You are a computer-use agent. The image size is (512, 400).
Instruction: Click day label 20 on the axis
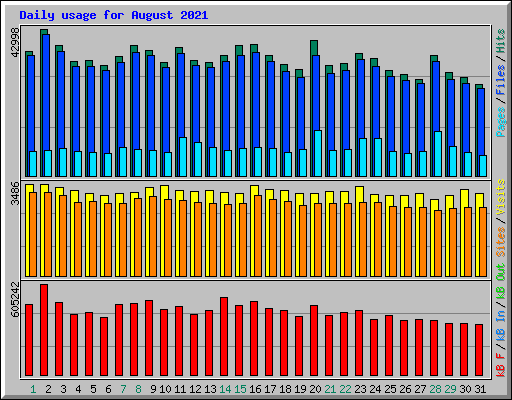tap(315, 389)
